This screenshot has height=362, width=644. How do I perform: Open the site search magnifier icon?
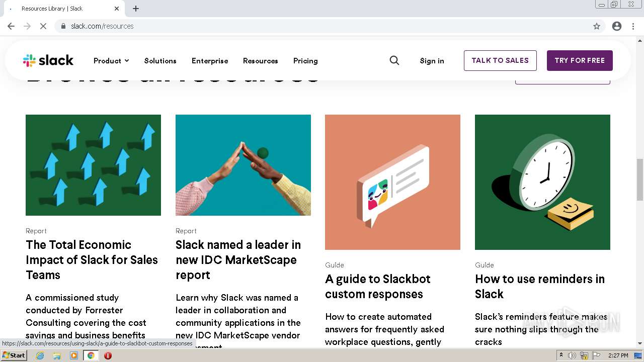coord(394,61)
